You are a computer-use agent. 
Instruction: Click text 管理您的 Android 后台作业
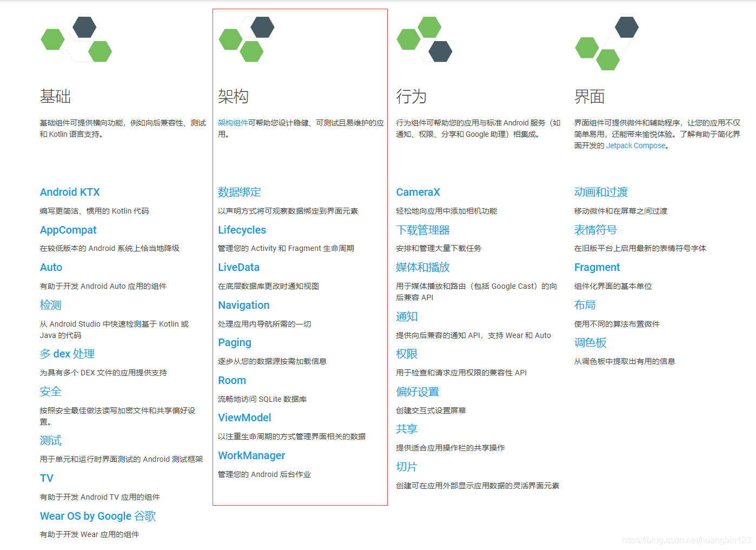[264, 474]
